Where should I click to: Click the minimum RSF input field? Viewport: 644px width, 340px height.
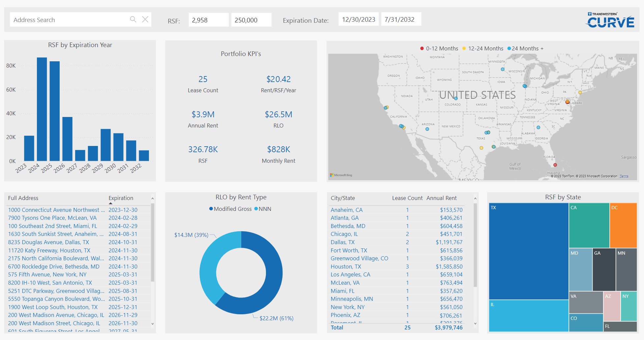208,20
